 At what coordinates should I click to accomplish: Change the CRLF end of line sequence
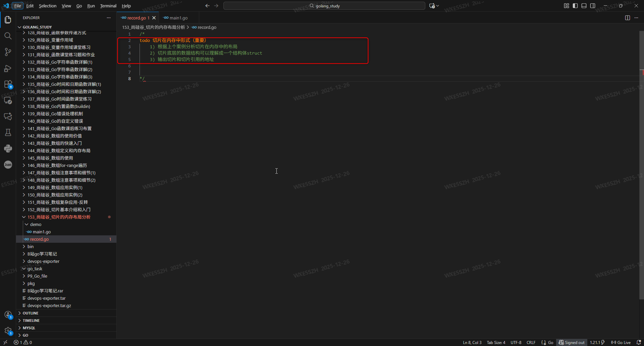click(531, 342)
